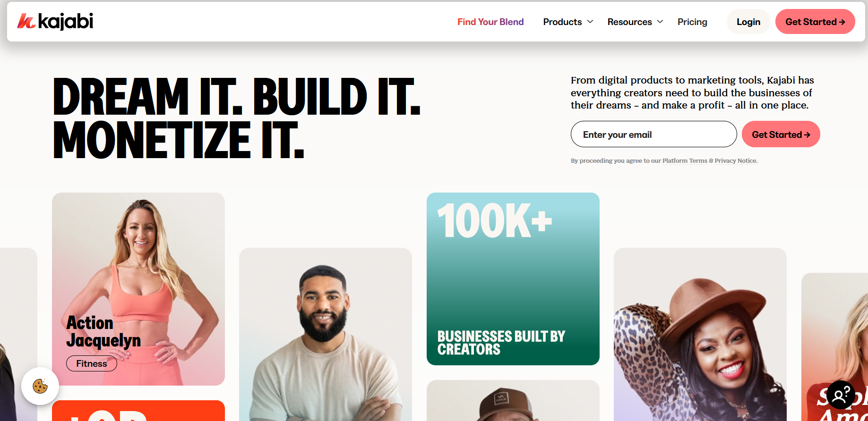Click Get Started next to email field
Screen dimensions: 868x421
click(x=781, y=135)
